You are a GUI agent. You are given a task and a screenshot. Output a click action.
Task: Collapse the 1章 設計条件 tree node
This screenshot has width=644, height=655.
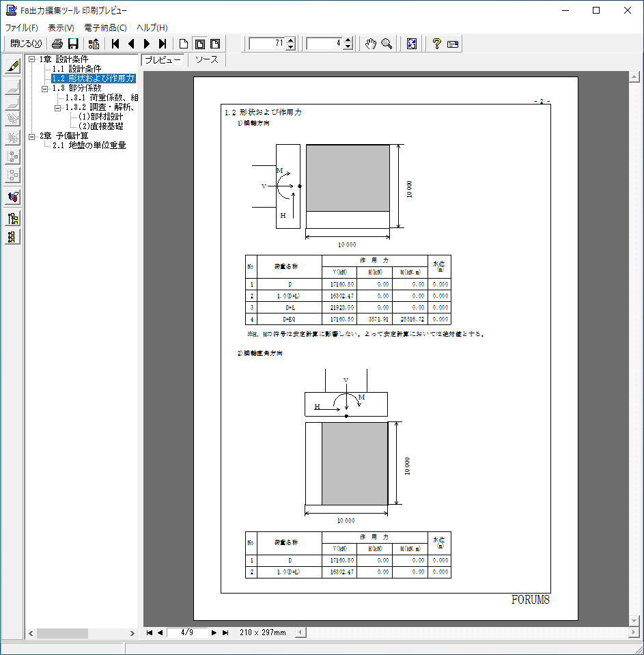pos(31,59)
